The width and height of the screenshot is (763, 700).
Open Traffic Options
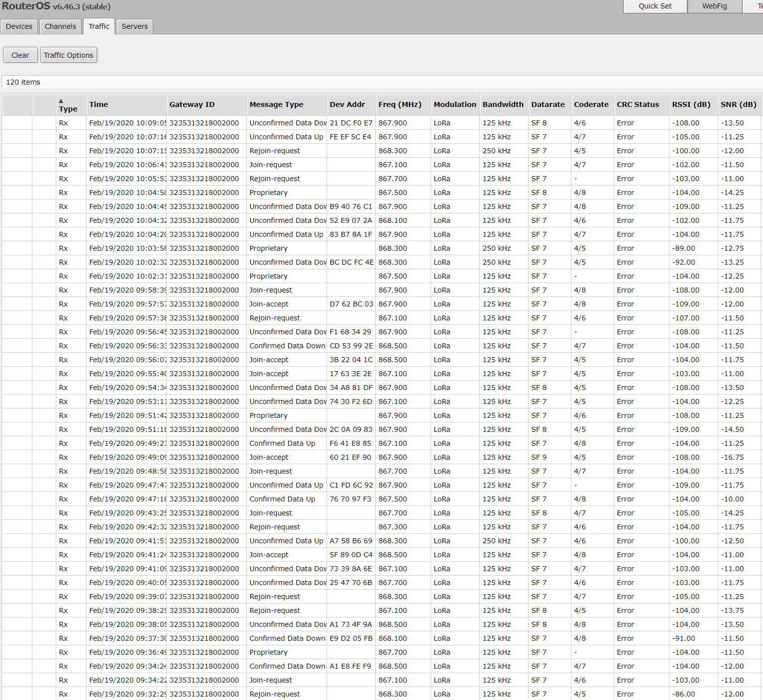(69, 55)
